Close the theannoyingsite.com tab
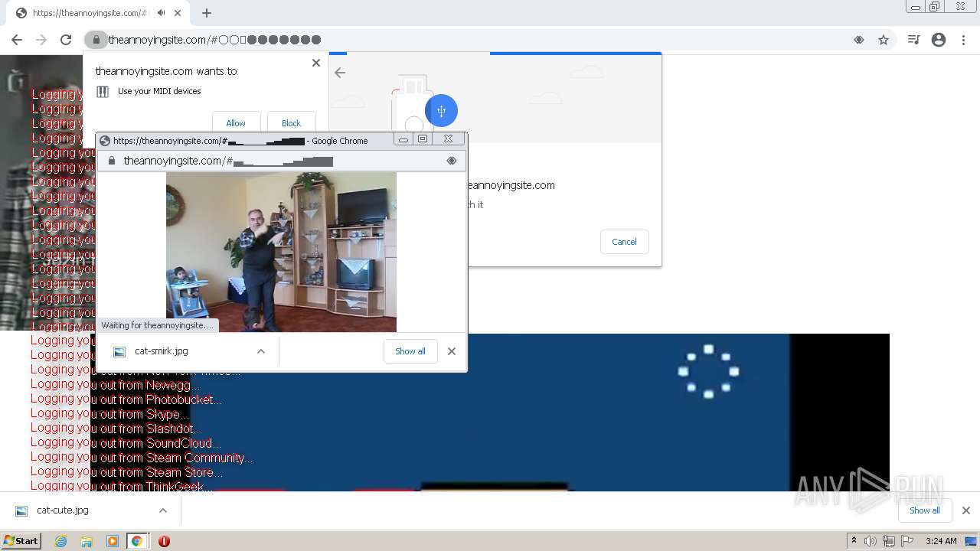 (x=178, y=13)
